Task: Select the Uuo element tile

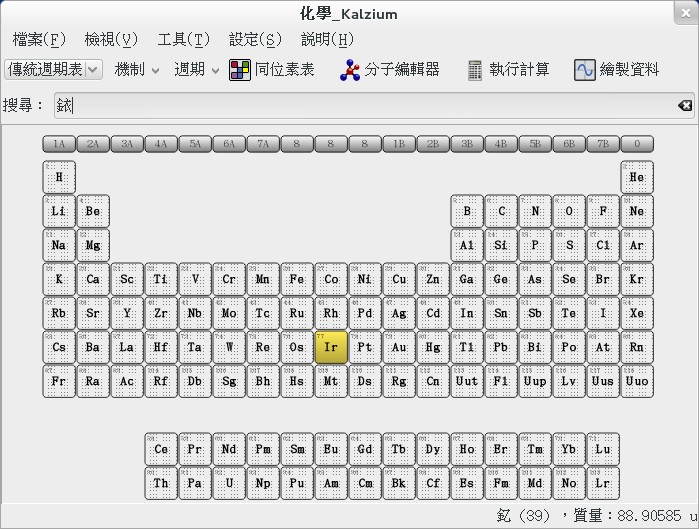Action: (x=637, y=381)
